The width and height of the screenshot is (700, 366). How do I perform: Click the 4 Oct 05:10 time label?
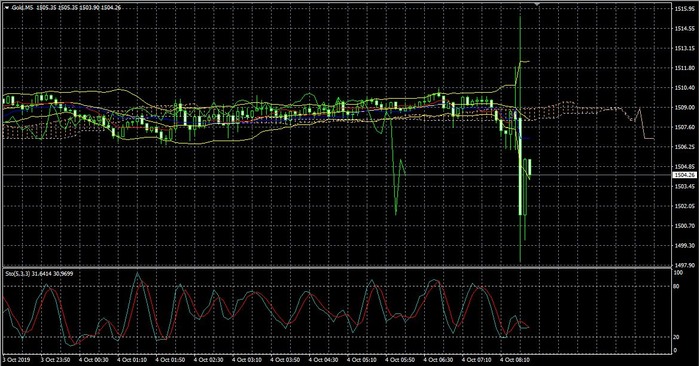(x=362, y=360)
